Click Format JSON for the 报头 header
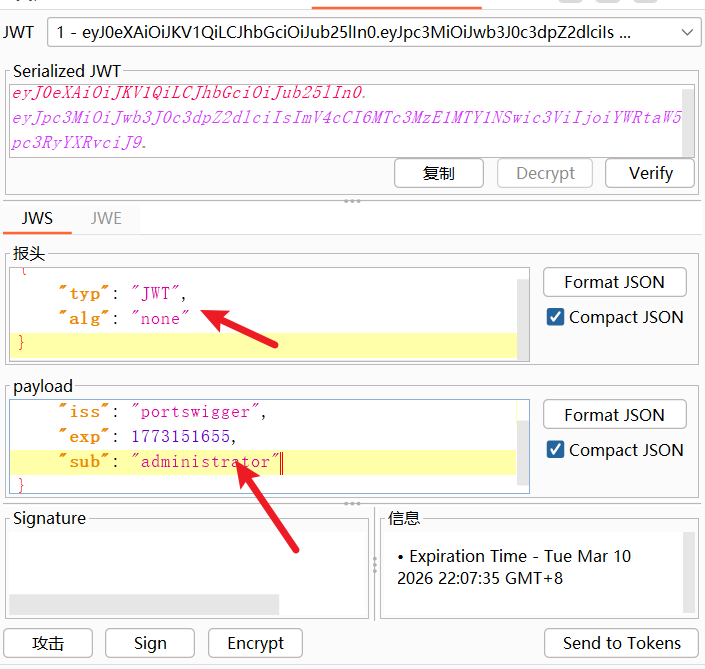This screenshot has height=669, width=705. (614, 282)
